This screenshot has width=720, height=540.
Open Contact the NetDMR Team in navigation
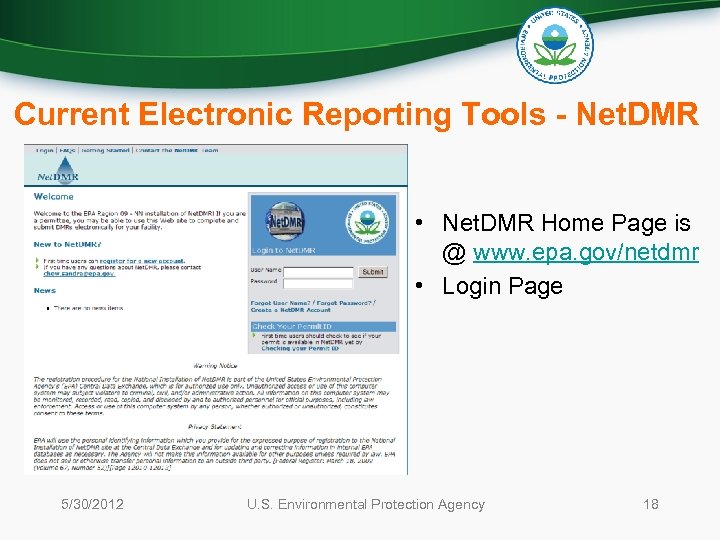(x=177, y=150)
